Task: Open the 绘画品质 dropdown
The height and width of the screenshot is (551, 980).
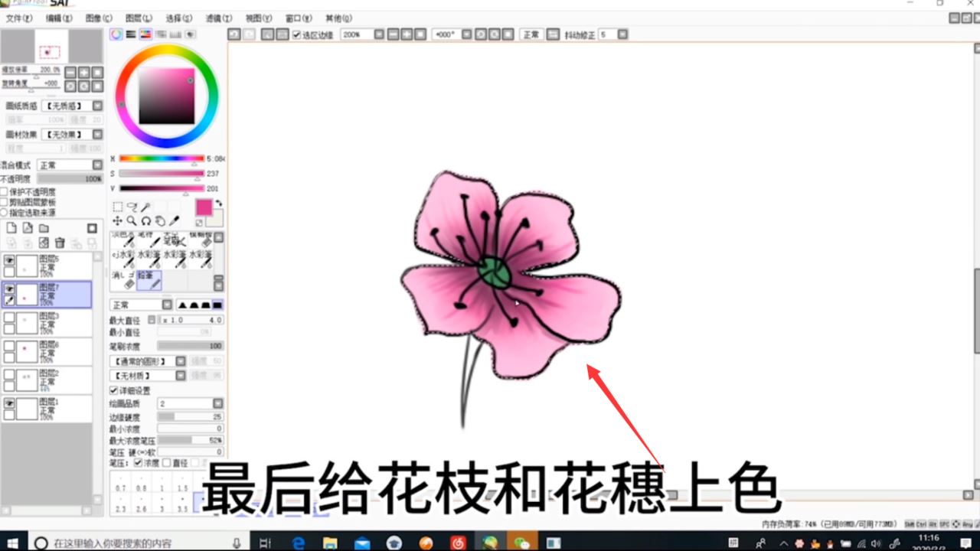Action: [191, 403]
